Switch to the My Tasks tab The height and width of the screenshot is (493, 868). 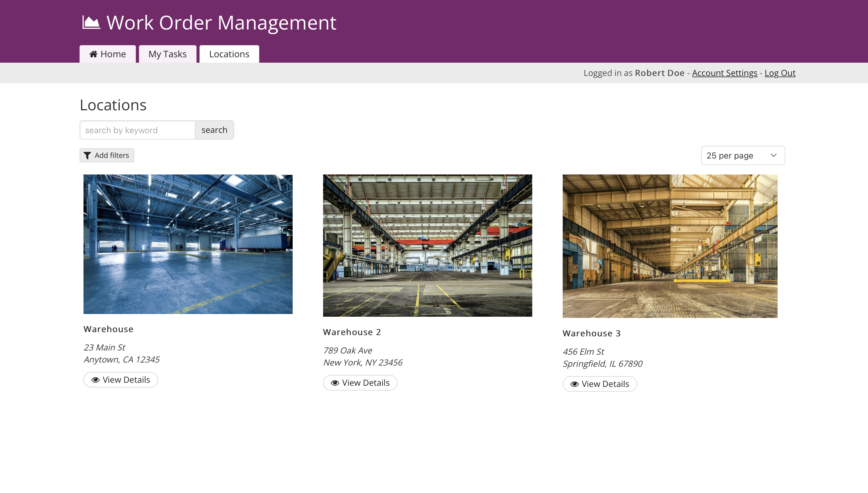click(168, 54)
